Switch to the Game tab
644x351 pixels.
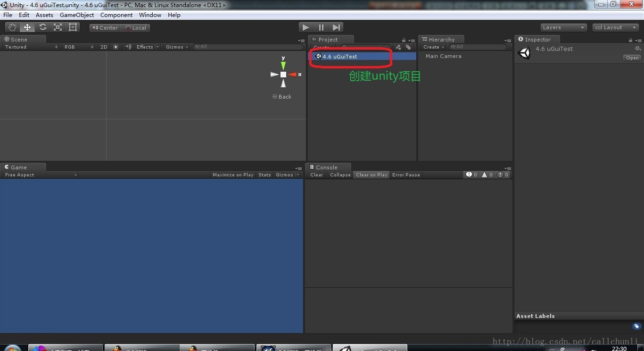click(x=23, y=167)
